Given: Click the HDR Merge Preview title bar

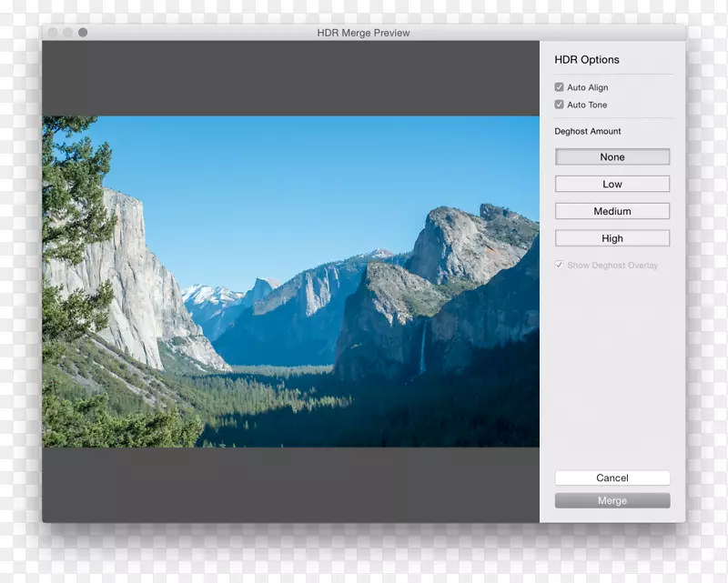Looking at the screenshot, I should click(x=364, y=33).
